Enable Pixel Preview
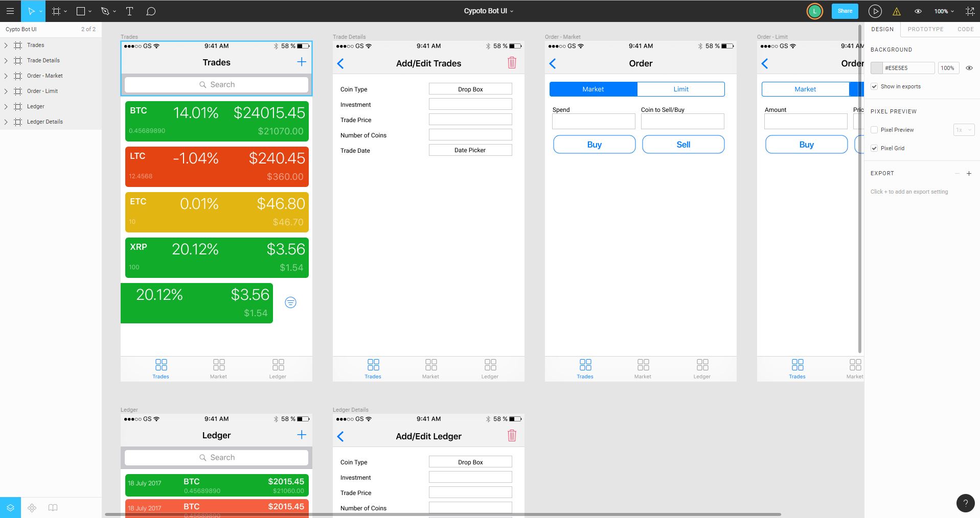 874,130
